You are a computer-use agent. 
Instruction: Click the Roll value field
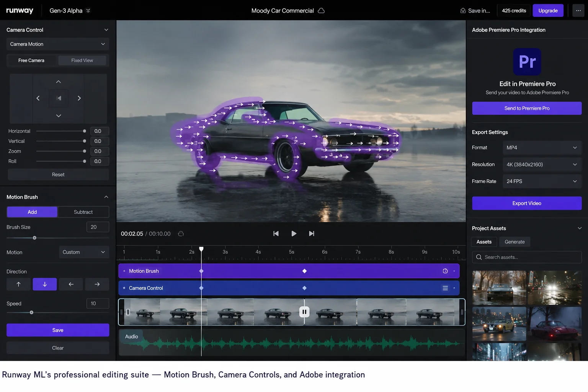tap(100, 161)
